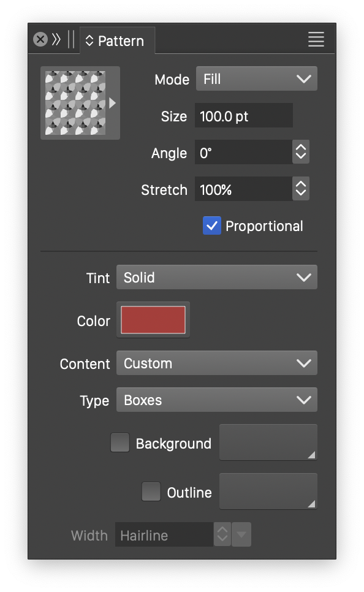364x592 pixels.
Task: Uncheck the Proportional checkbox
Action: (x=212, y=226)
